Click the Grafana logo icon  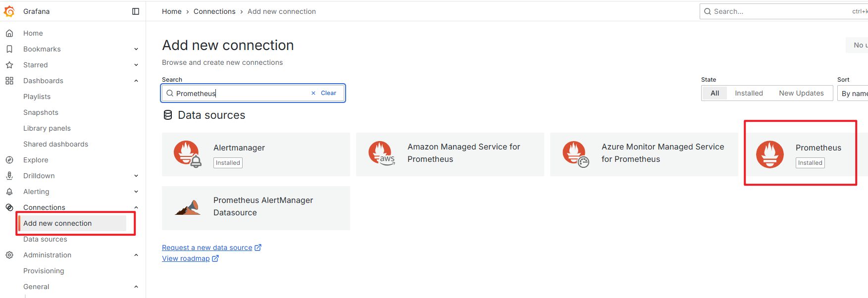(9, 11)
